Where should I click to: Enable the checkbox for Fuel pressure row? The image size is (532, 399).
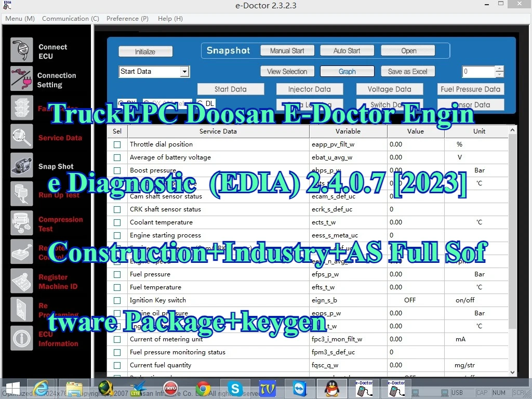[117, 274]
